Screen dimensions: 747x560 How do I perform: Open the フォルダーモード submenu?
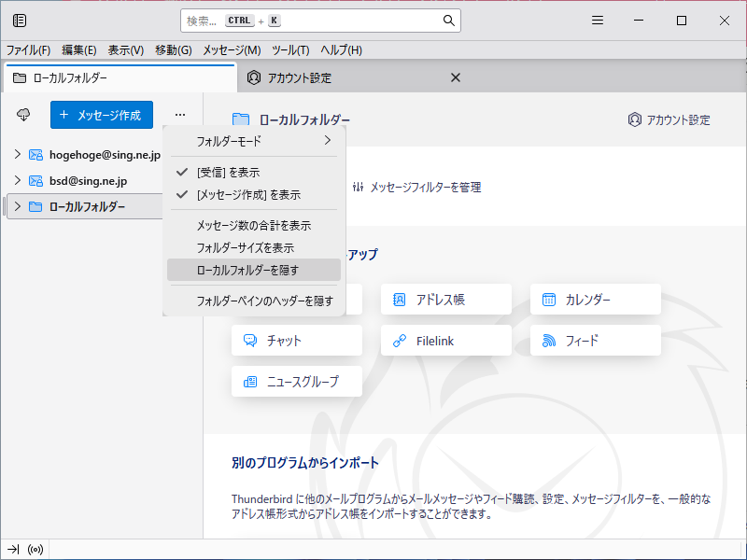(x=253, y=141)
